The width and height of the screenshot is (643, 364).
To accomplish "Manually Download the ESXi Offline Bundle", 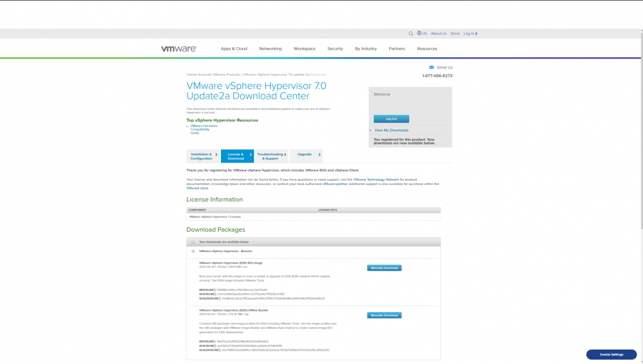I will 384,315.
